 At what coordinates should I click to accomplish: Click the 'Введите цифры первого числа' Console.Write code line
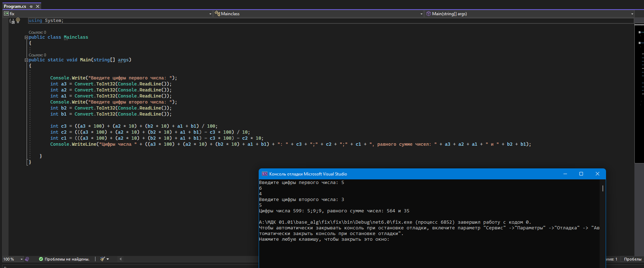(x=114, y=78)
